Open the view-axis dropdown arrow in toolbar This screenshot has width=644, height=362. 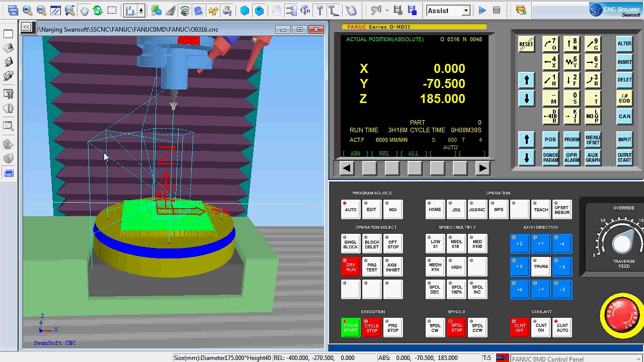(141, 10)
